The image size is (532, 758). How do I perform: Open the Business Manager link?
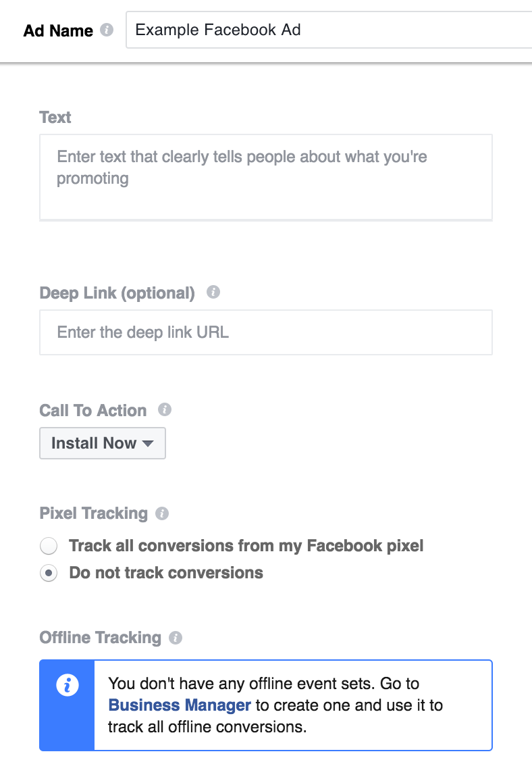coord(180,705)
